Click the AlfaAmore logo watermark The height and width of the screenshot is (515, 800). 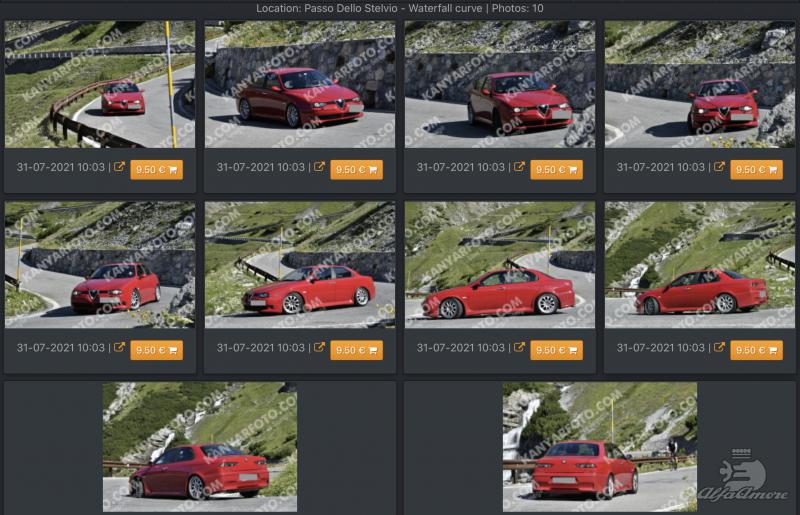(x=744, y=476)
